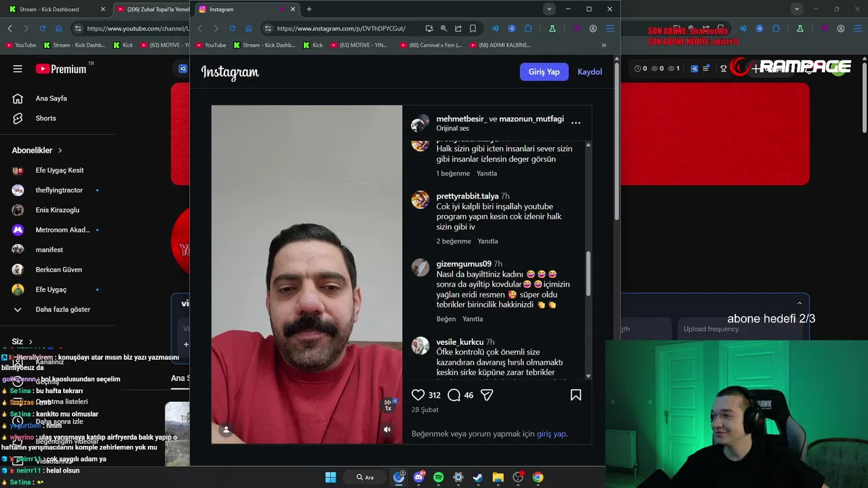Switch to the Instagram tab
The image size is (868, 488).
click(248, 9)
